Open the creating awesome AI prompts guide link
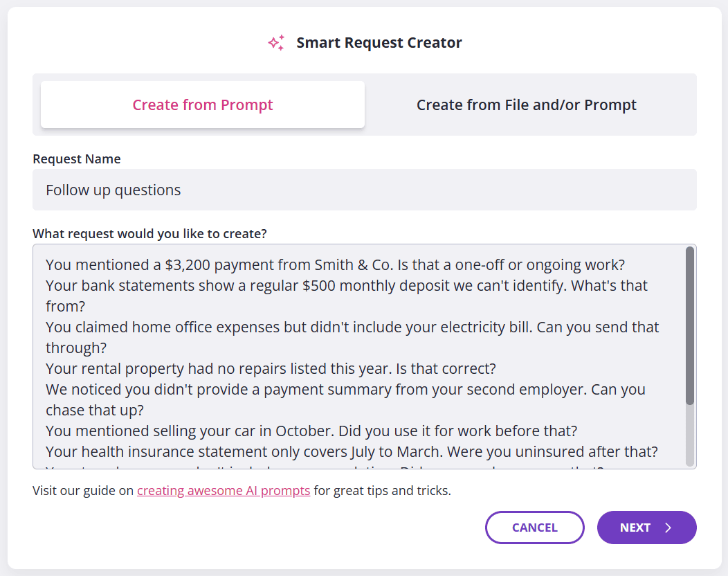Viewport: 728px width, 576px height. point(224,491)
